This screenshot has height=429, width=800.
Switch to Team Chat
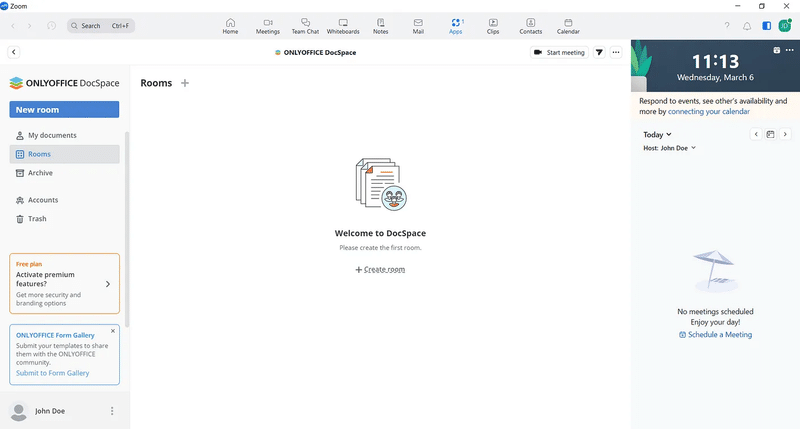(x=305, y=26)
